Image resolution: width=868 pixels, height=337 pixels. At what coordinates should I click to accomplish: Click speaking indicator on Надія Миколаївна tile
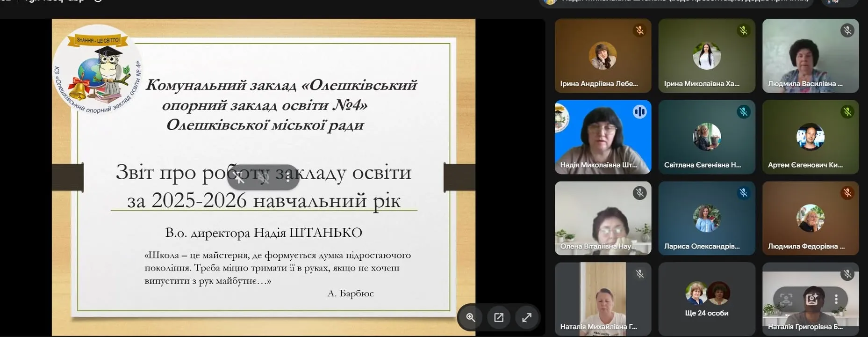639,111
